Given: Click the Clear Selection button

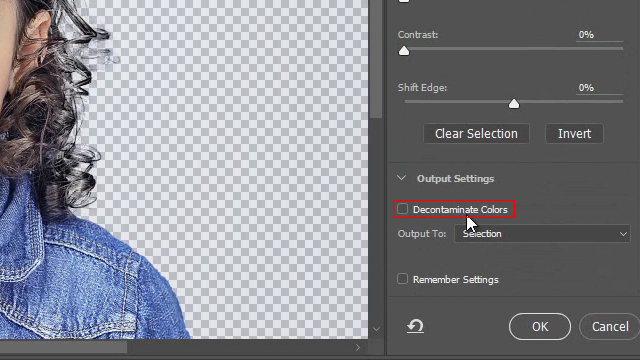Looking at the screenshot, I should (x=476, y=133).
